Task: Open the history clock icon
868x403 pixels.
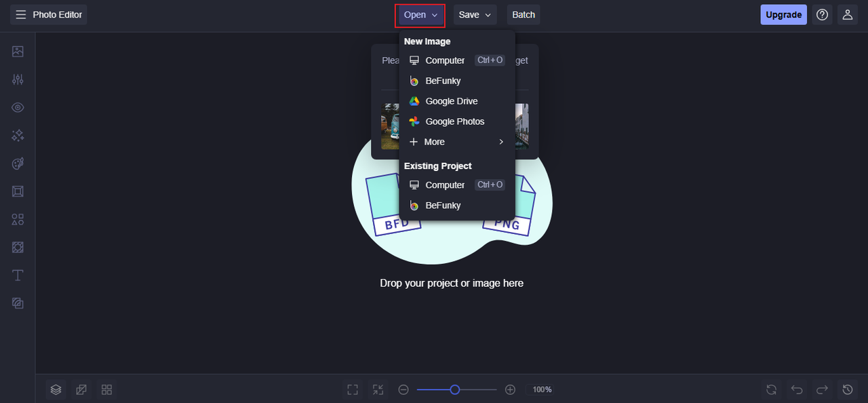Action: pos(847,389)
